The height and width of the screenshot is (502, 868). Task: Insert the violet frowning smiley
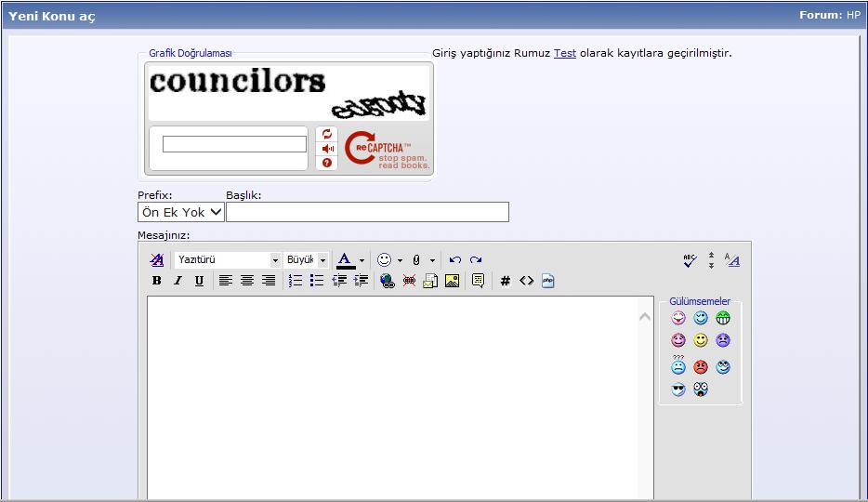pos(723,340)
